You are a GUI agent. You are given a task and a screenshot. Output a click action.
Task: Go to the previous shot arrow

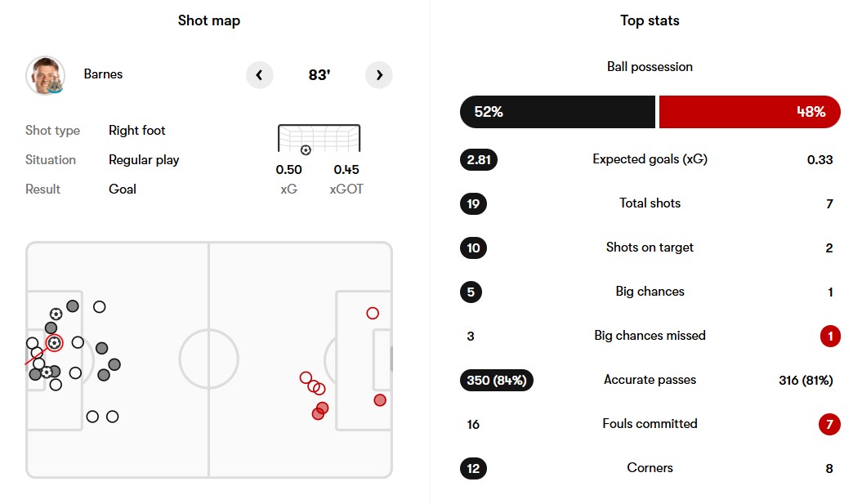click(x=259, y=75)
